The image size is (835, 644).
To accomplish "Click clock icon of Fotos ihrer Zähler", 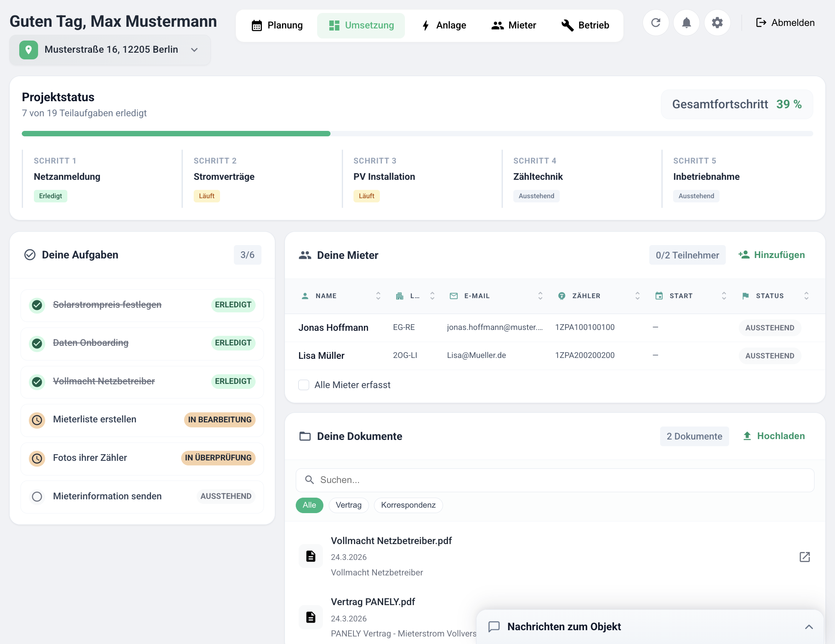I will [37, 458].
